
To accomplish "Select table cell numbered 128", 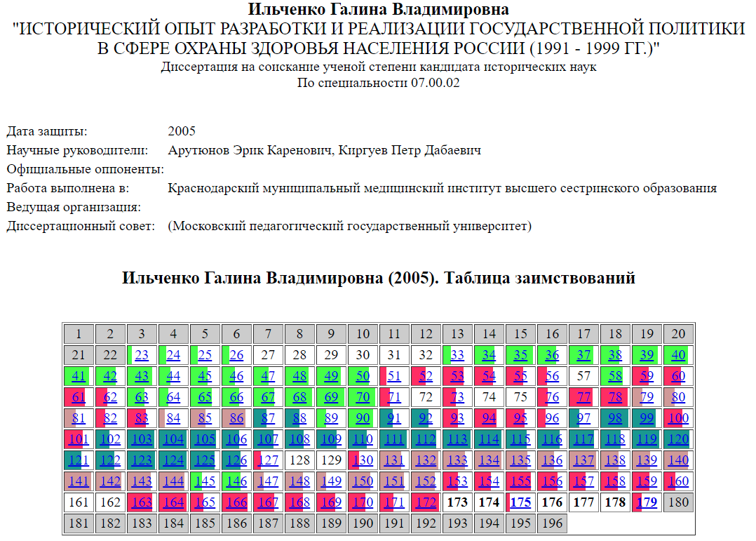I will 299,460.
